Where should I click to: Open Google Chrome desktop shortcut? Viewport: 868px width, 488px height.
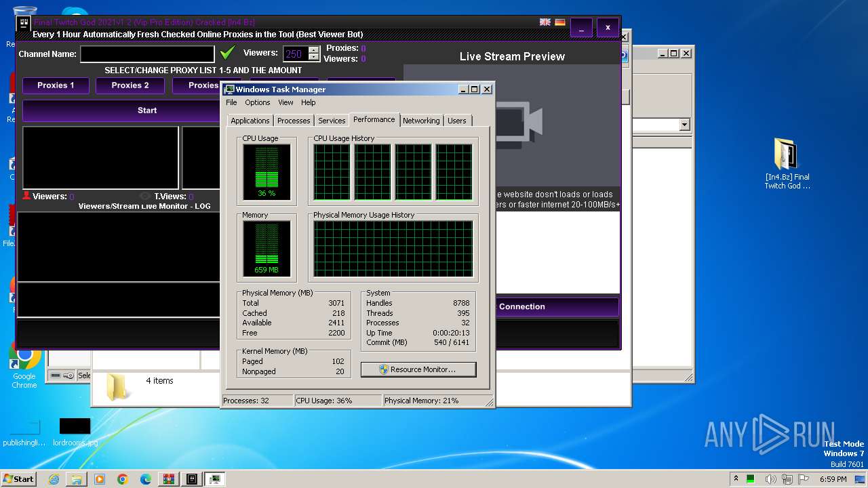(x=24, y=366)
